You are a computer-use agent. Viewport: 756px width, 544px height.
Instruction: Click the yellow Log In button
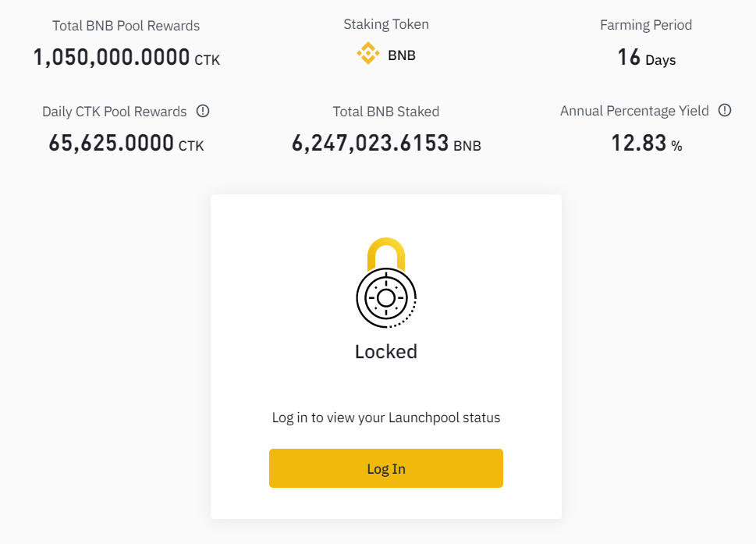point(385,468)
